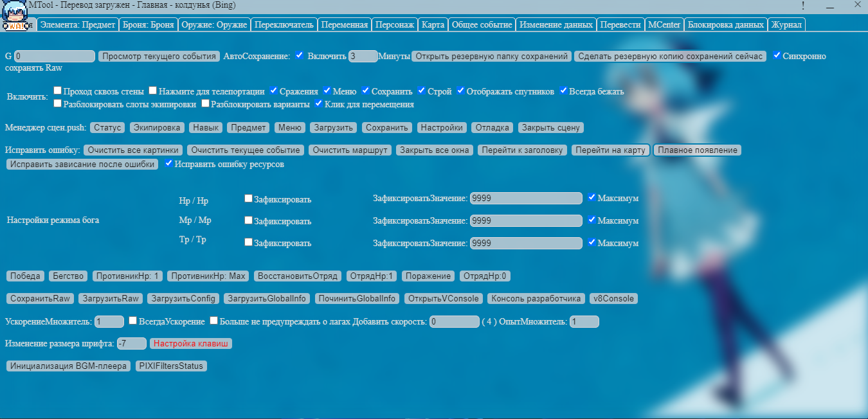
Task: Go to the Переменная tab
Action: tap(343, 24)
